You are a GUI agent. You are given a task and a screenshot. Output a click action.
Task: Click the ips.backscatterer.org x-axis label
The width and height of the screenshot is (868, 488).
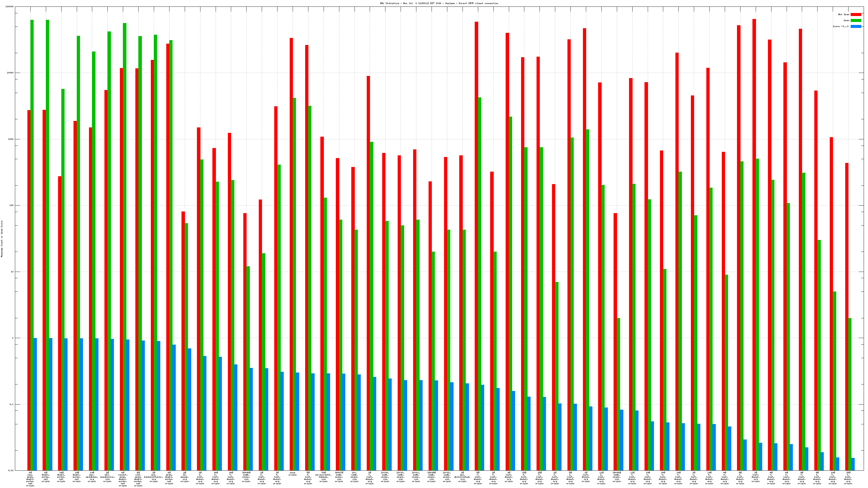[x=154, y=477]
